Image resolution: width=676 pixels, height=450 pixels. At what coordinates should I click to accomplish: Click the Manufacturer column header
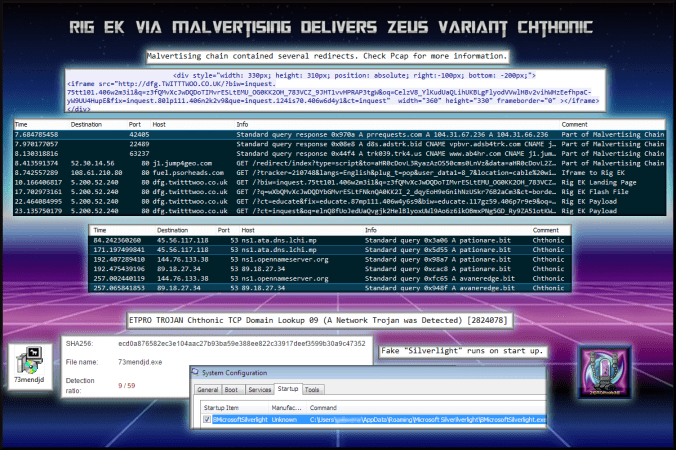[285, 408]
